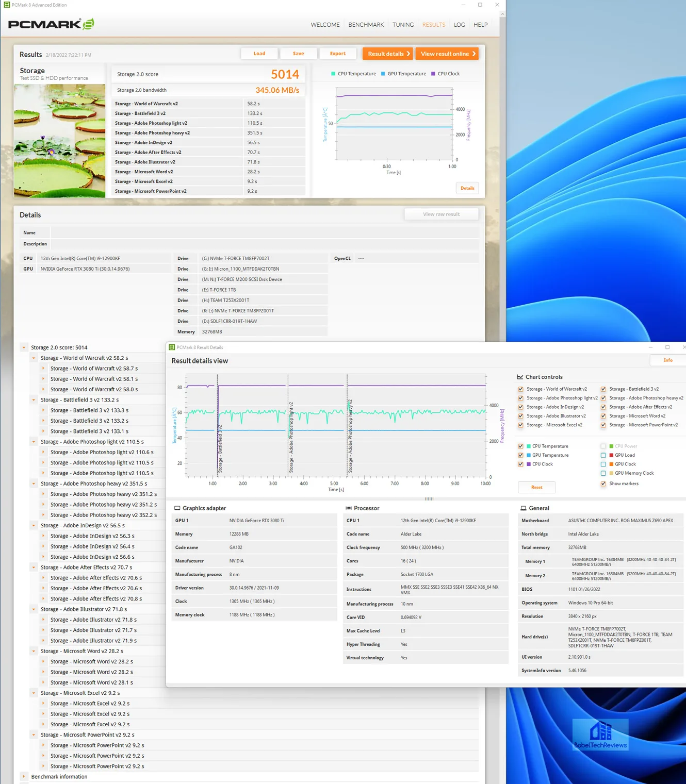Image resolution: width=686 pixels, height=784 pixels.
Task: Enable GPU Clock chart series
Action: tap(603, 464)
